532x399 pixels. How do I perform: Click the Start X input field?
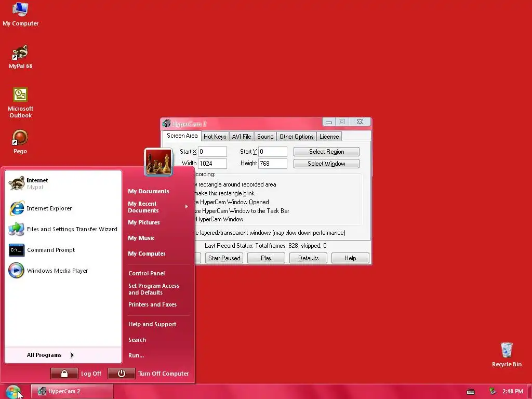[212, 152]
